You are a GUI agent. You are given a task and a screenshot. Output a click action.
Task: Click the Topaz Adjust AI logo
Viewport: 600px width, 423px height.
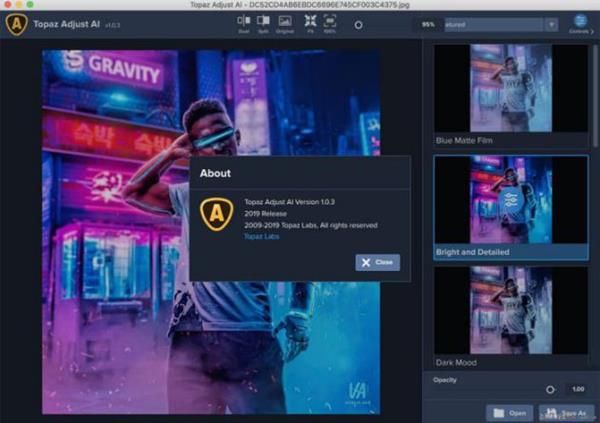[x=16, y=24]
